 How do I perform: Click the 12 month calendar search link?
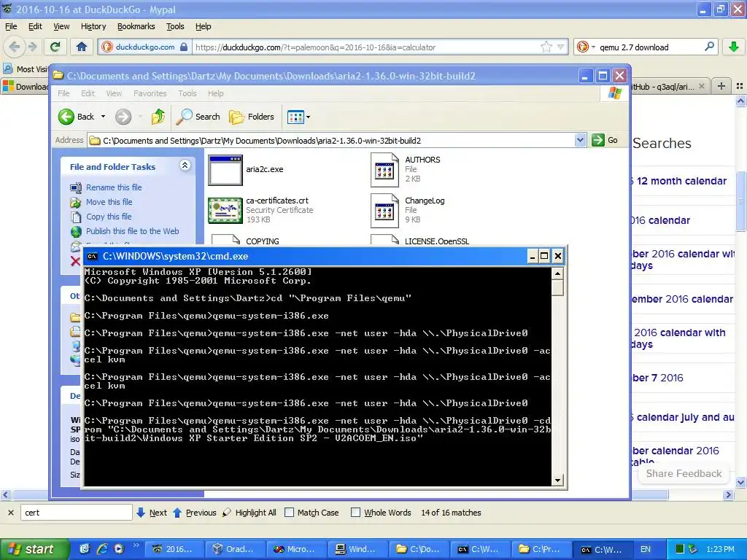click(x=681, y=181)
